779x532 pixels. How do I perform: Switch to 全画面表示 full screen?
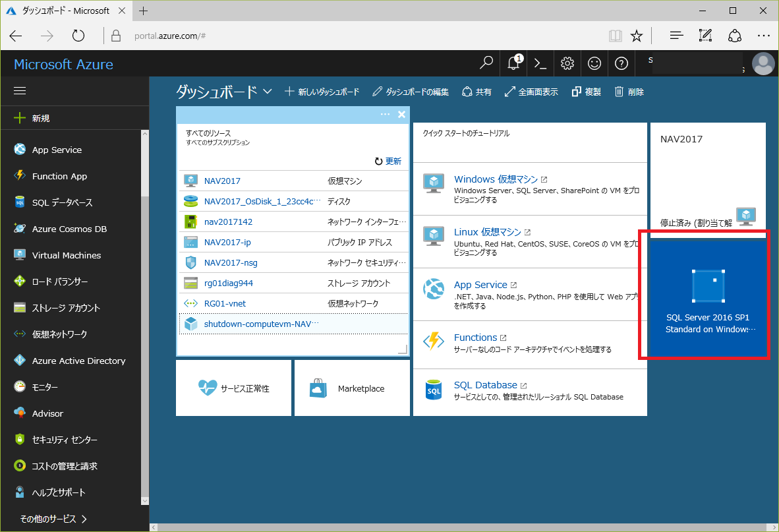click(531, 92)
